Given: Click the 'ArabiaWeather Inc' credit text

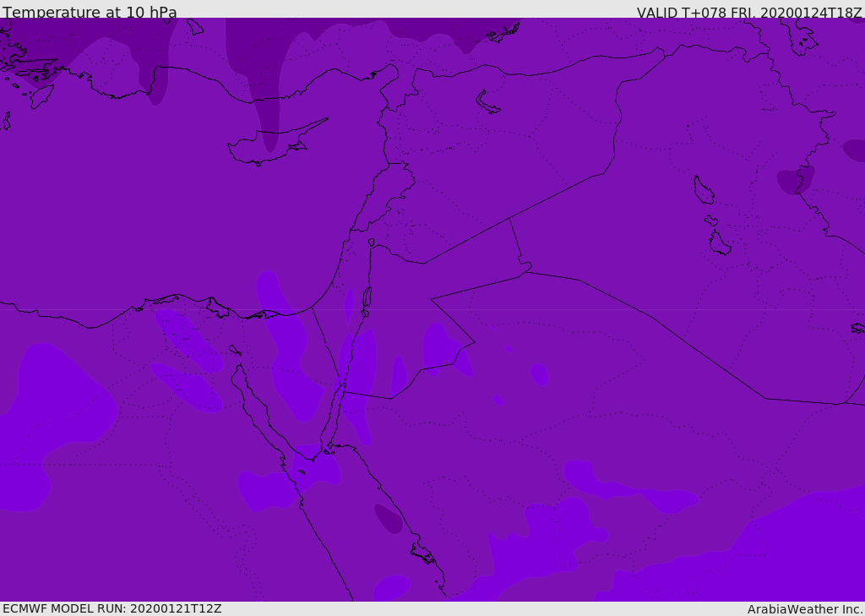Looking at the screenshot, I should pyautogui.click(x=805, y=609).
